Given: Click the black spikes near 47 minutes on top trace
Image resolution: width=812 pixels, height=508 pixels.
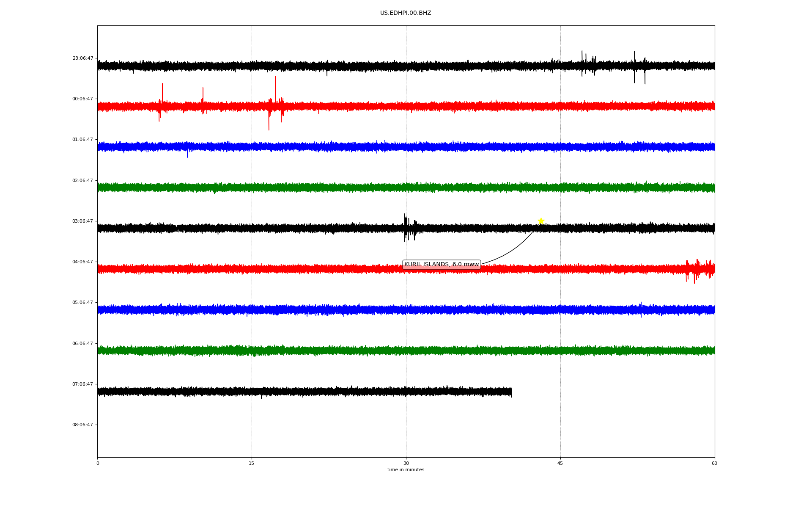Looking at the screenshot, I should tap(588, 63).
